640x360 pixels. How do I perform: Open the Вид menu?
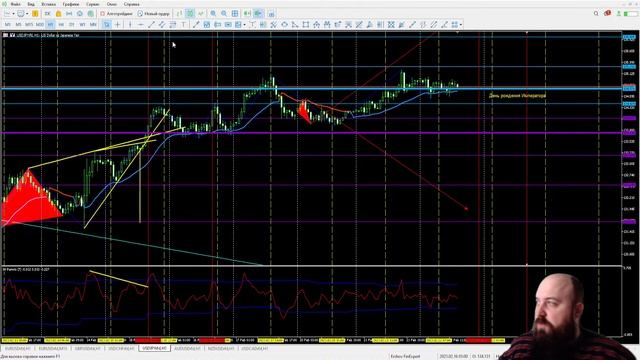pos(31,4)
